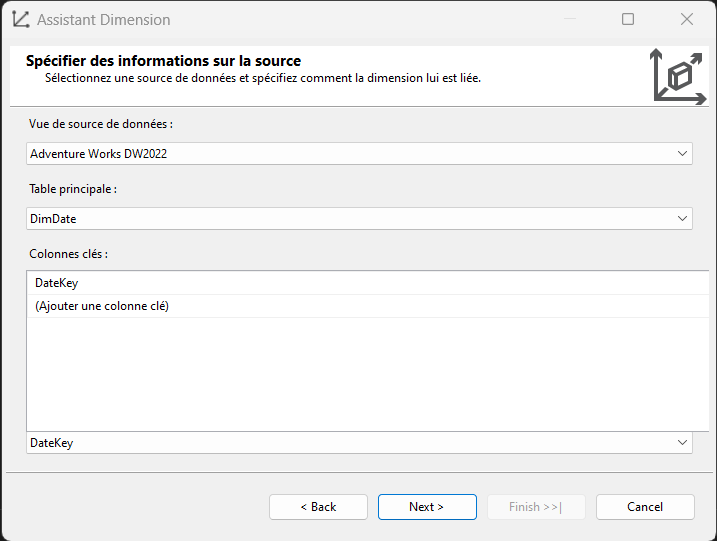Click the Assistant Dimension title text
This screenshot has width=717, height=541.
(x=104, y=20)
